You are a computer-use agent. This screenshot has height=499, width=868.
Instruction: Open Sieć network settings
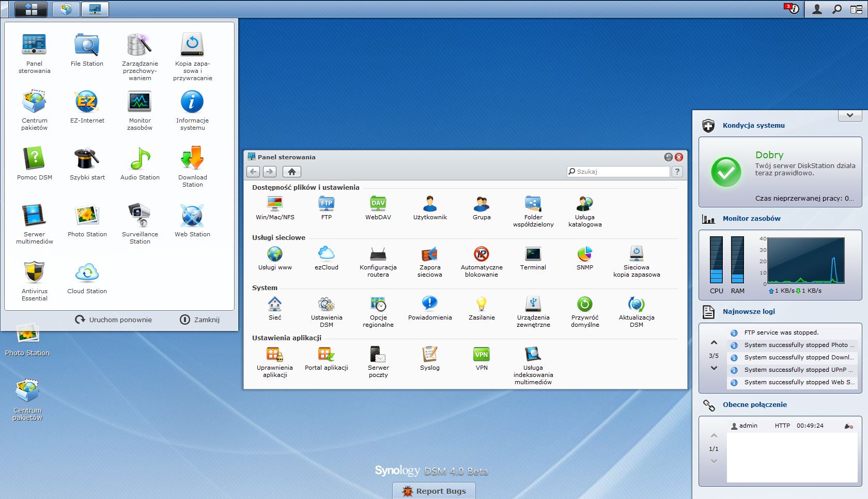[x=275, y=308]
